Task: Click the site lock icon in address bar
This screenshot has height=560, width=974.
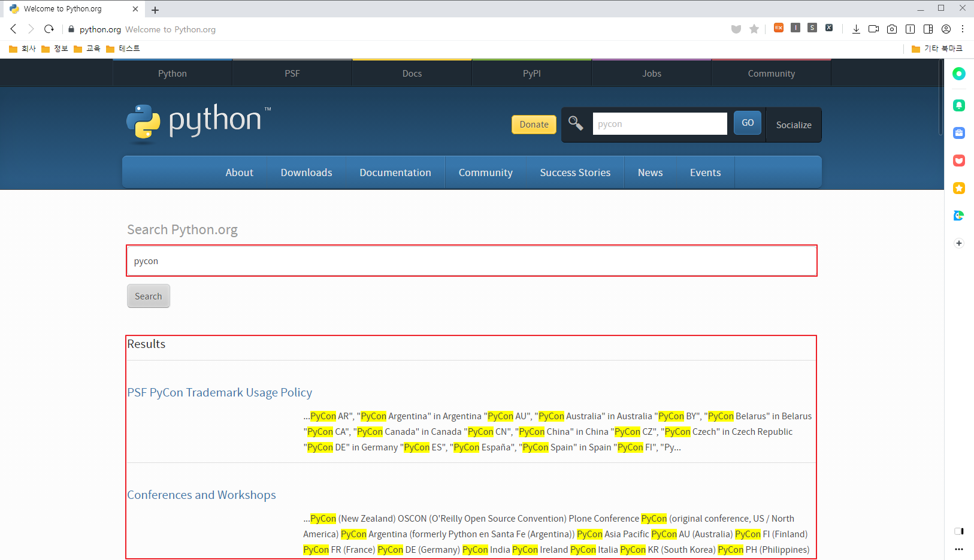Action: click(71, 29)
